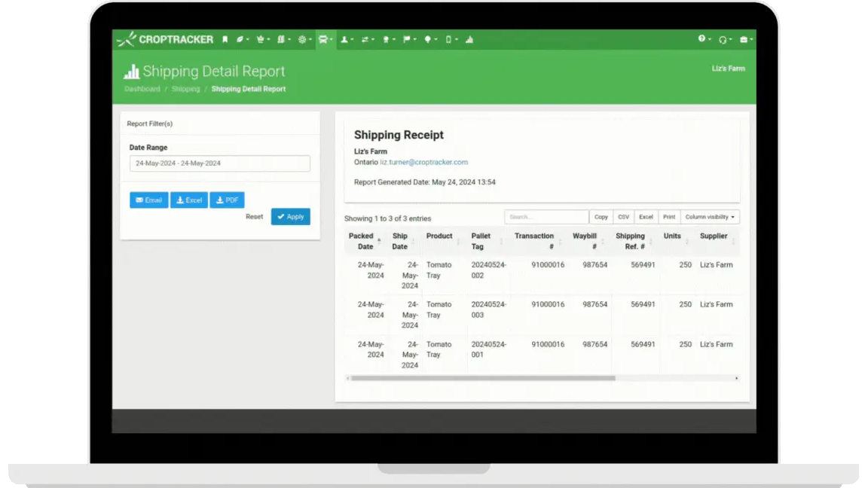Open the support headset icon
Viewport: 868px width, 488px height.
725,39
